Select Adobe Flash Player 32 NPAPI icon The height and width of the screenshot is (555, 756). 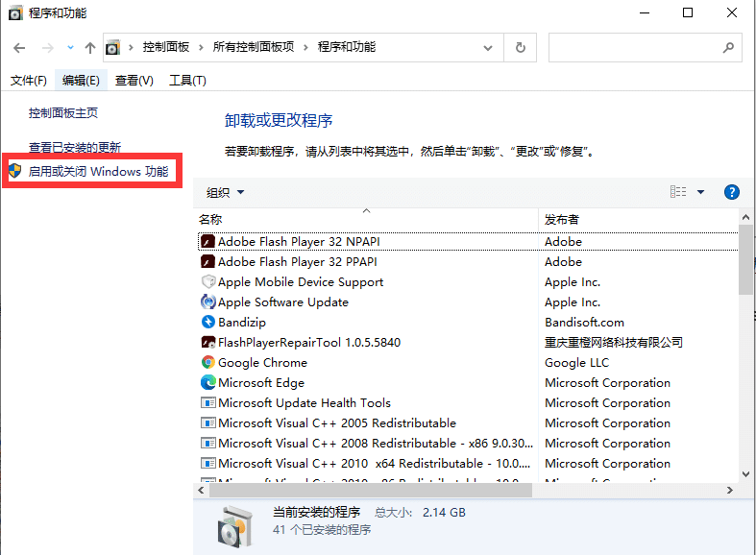click(207, 241)
